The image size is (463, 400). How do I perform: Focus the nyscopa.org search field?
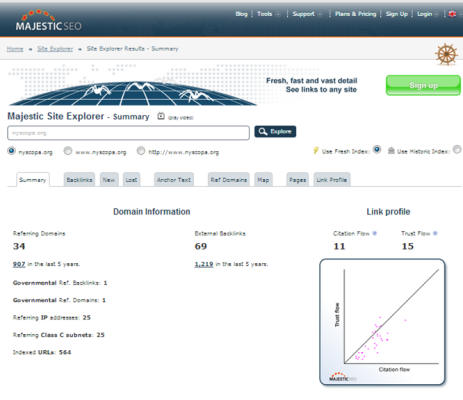click(128, 133)
